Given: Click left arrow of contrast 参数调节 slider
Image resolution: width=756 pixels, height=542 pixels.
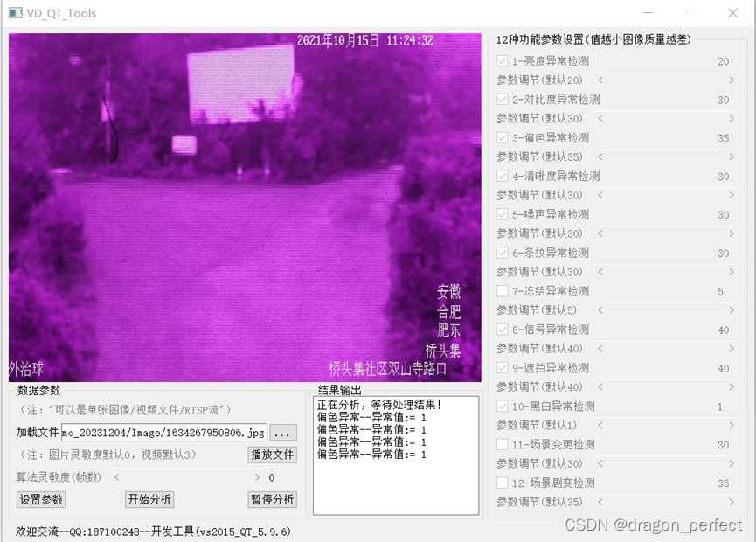Looking at the screenshot, I should [x=600, y=118].
